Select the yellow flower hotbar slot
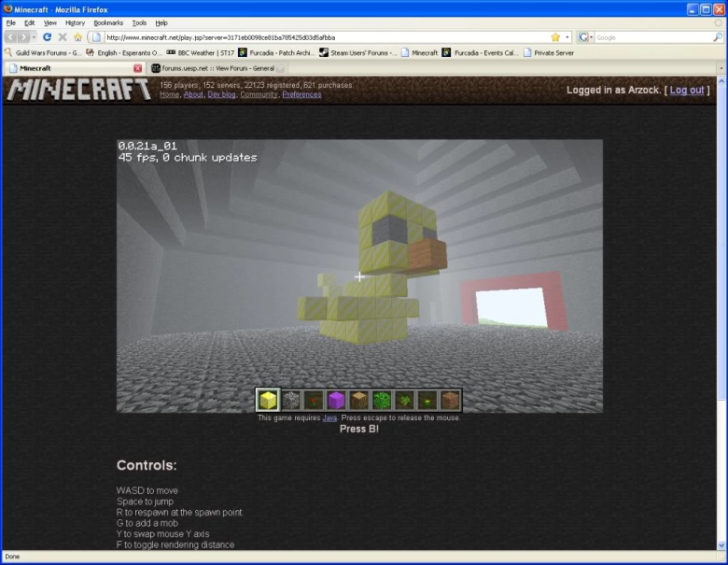 [x=427, y=400]
